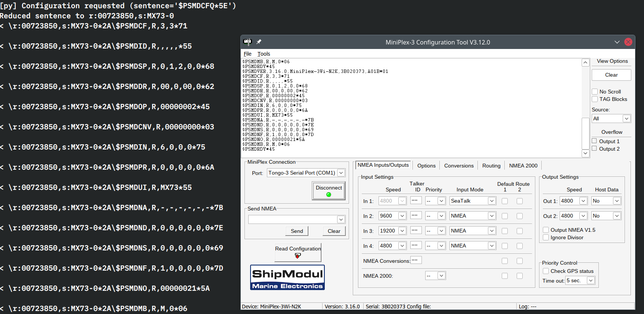Click the In 2 Talker ID field
The height and width of the screenshot is (314, 644).
click(x=416, y=215)
